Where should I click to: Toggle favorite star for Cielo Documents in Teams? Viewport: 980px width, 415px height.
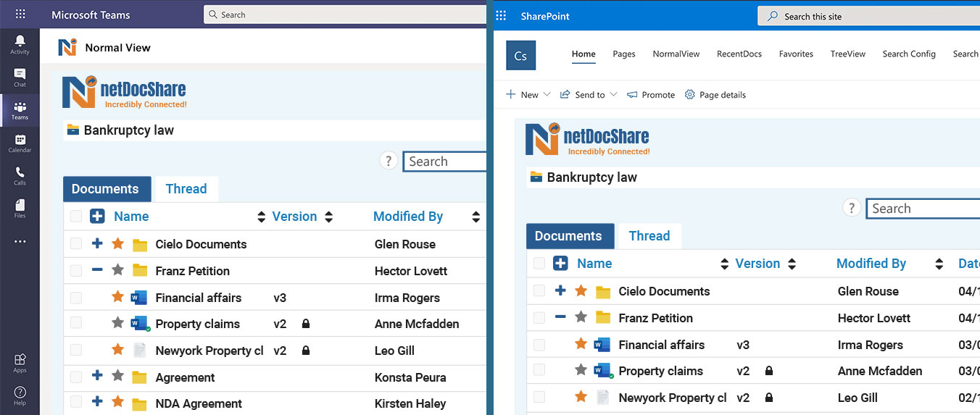click(x=118, y=243)
